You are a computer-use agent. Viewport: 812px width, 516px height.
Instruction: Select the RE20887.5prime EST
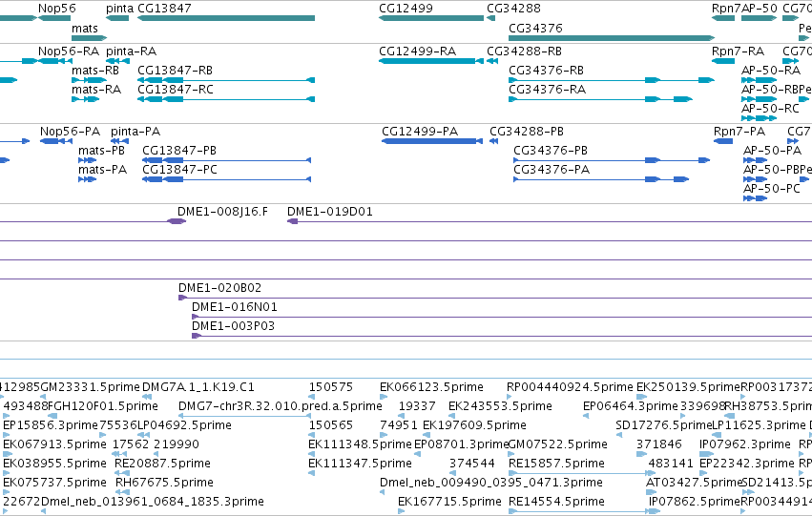pyautogui.click(x=122, y=474)
